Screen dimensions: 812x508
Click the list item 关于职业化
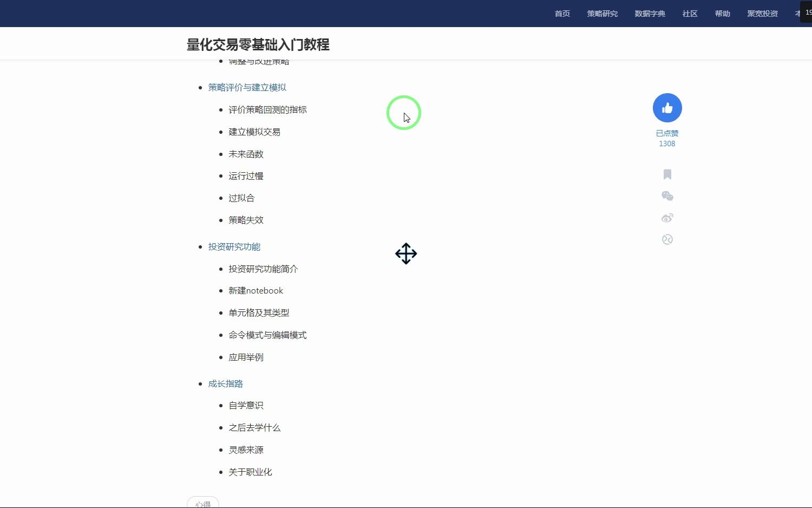[x=250, y=472]
